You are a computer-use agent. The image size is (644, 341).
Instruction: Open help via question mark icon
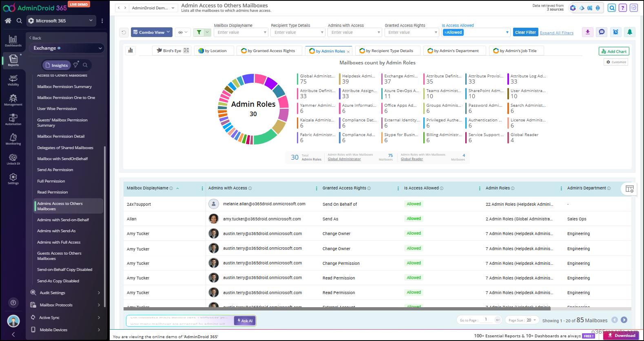pos(622,8)
